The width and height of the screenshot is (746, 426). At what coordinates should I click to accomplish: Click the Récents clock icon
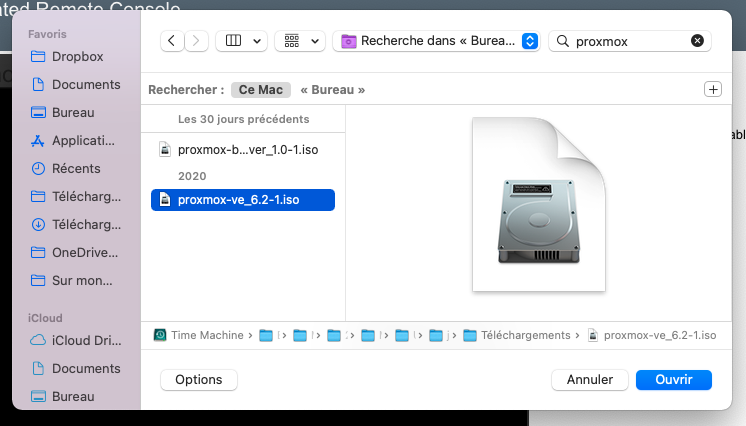(x=38, y=168)
